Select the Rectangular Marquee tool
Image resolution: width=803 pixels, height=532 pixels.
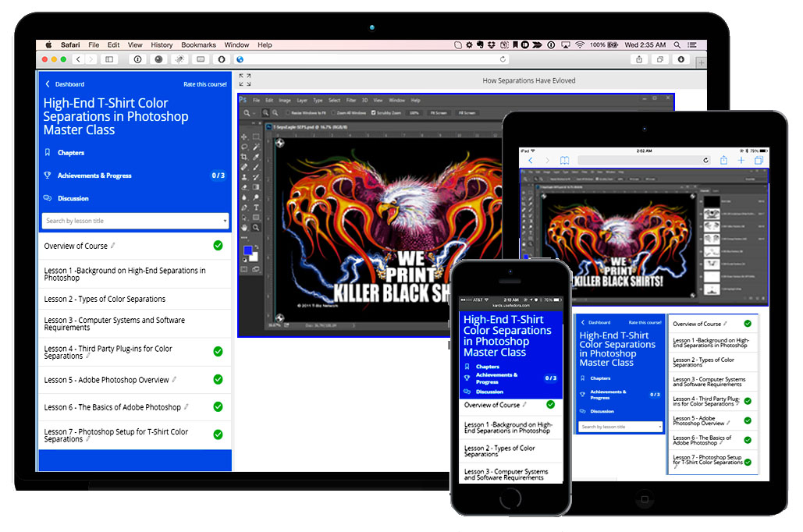[x=256, y=137]
